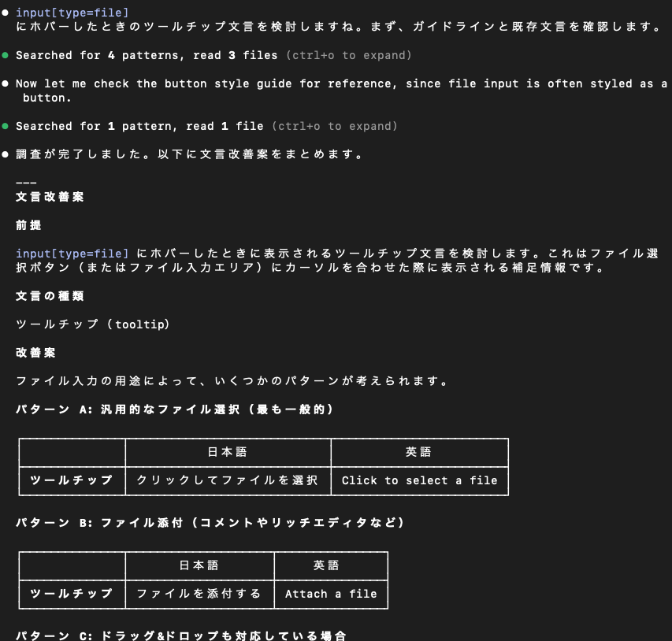Click the "クリックしてファイルを選択" cell
This screenshot has width=672, height=641.
pos(228,480)
